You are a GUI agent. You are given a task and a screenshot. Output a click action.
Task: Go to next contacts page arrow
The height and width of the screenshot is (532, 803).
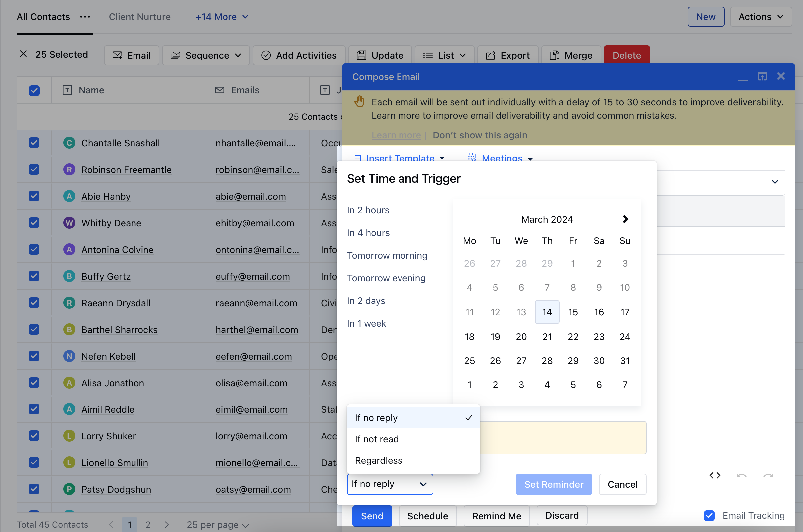click(166, 524)
